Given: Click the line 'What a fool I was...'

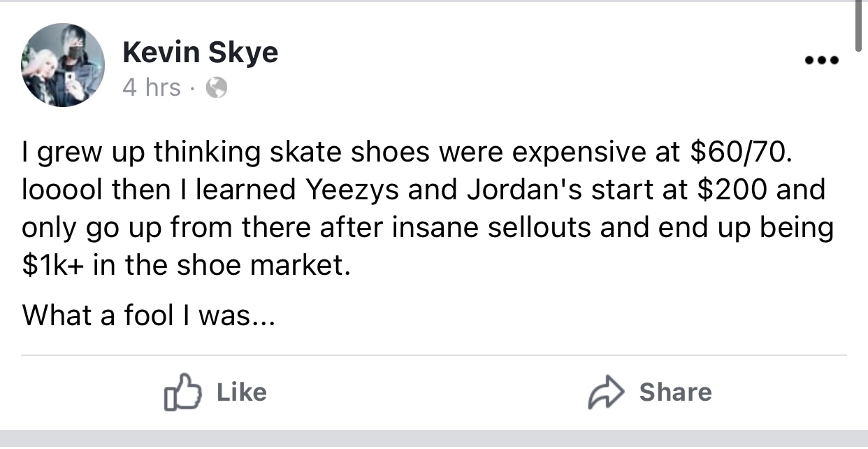Looking at the screenshot, I should tap(149, 315).
